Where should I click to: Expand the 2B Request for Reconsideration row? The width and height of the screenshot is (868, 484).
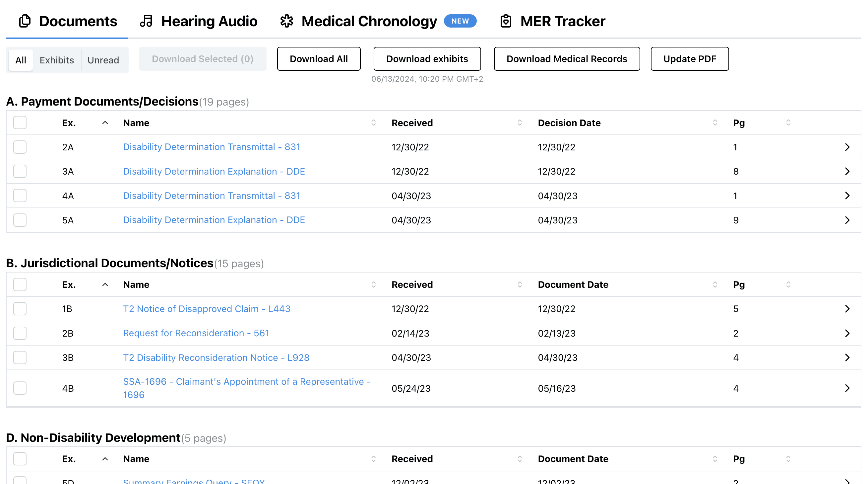(x=847, y=333)
